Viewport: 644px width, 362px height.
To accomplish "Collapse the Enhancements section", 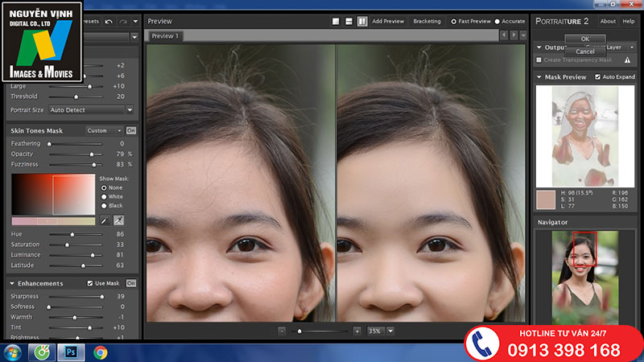I will [12, 283].
